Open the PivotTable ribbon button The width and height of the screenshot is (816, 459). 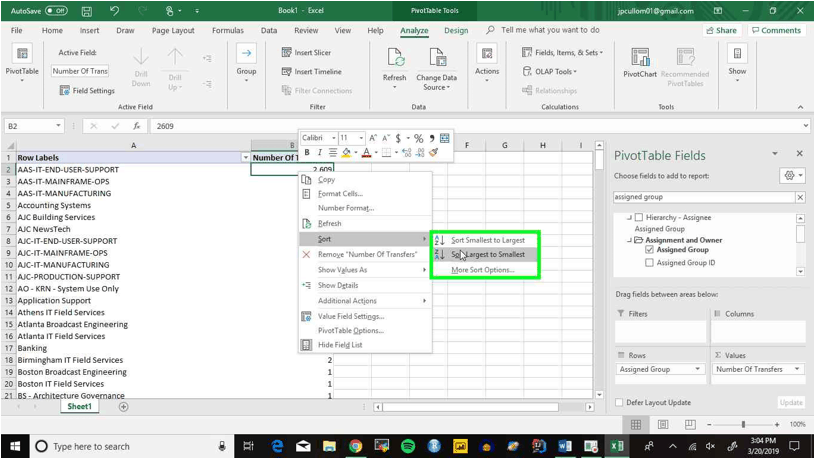coord(22,62)
